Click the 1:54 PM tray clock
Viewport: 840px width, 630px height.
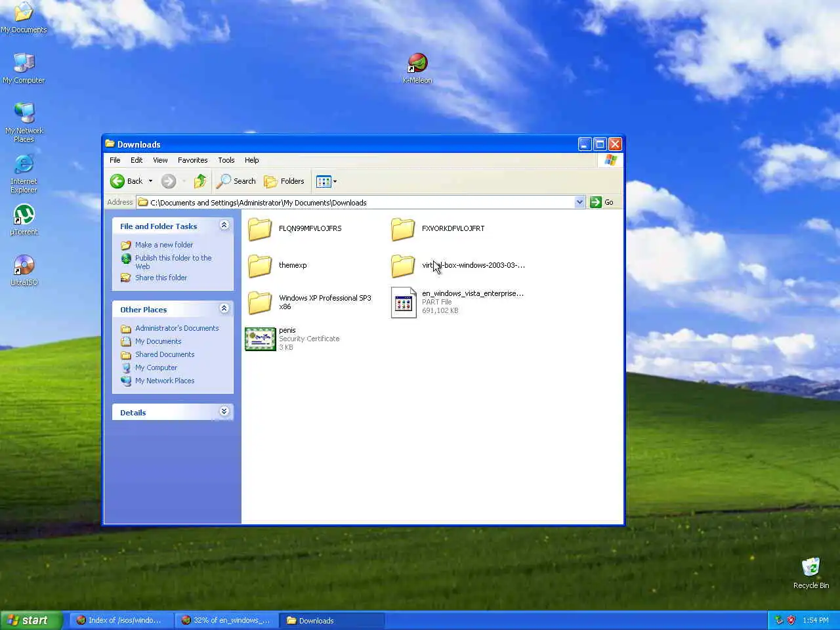tap(816, 620)
